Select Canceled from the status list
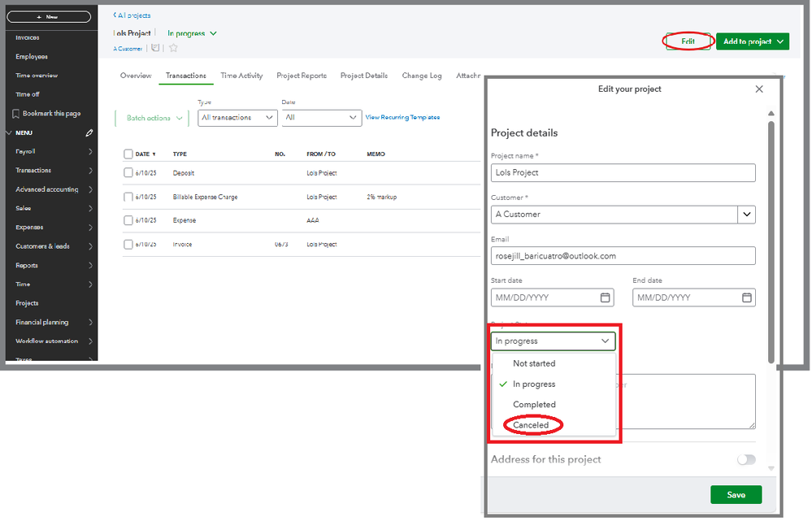 (x=531, y=425)
